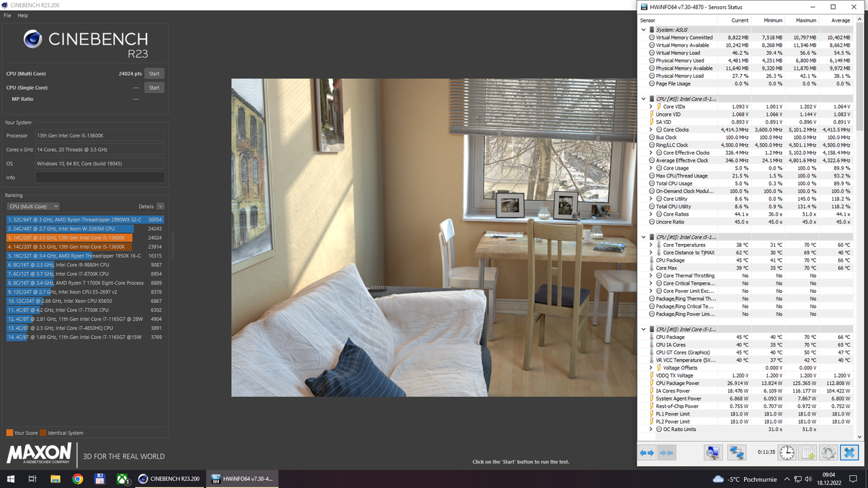Start the CPU Multi Core benchmark
This screenshot has height=488, width=868.
click(x=154, y=73)
